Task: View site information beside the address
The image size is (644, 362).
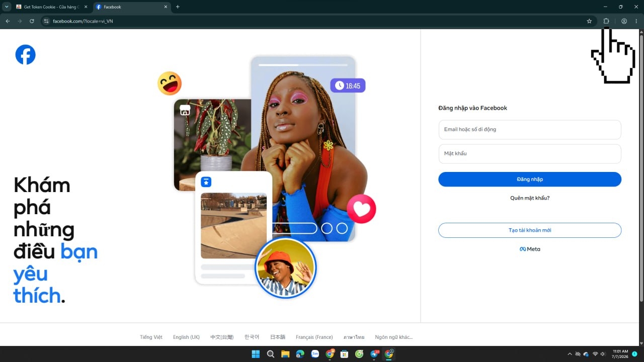Action: pos(46,21)
